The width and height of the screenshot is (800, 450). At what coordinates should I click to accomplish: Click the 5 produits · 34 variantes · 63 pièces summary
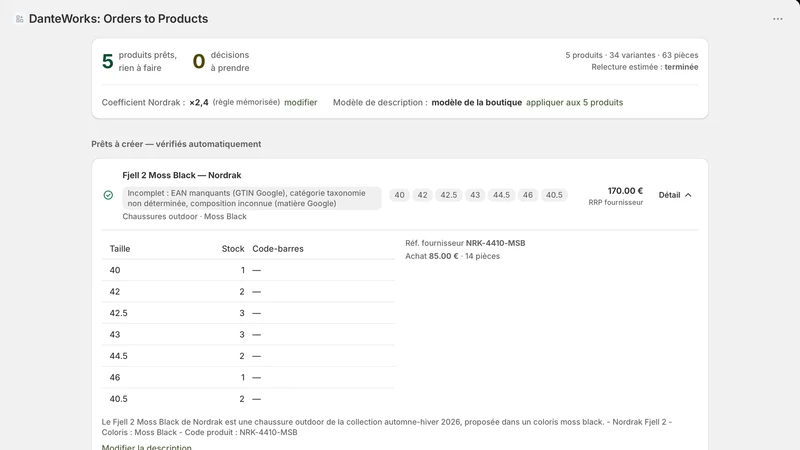click(x=632, y=55)
